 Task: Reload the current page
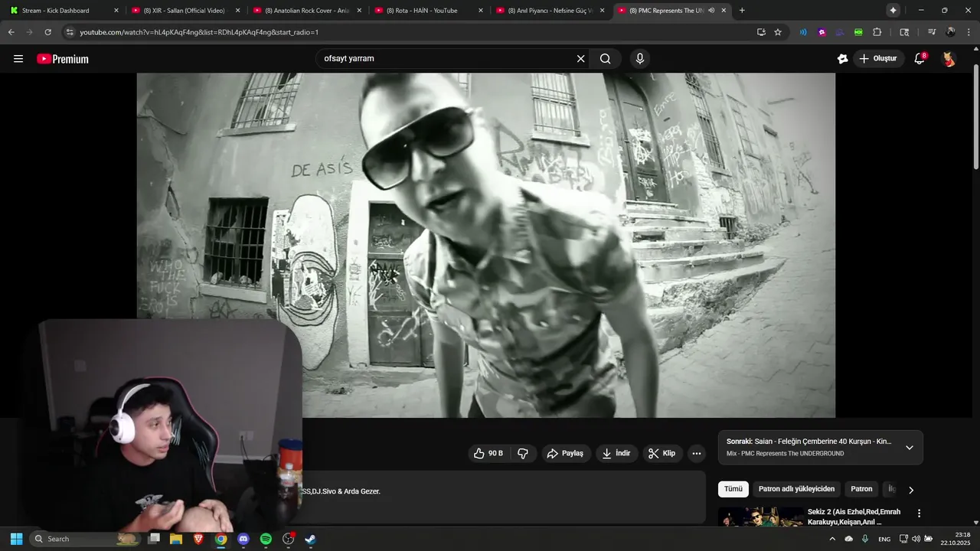[47, 32]
